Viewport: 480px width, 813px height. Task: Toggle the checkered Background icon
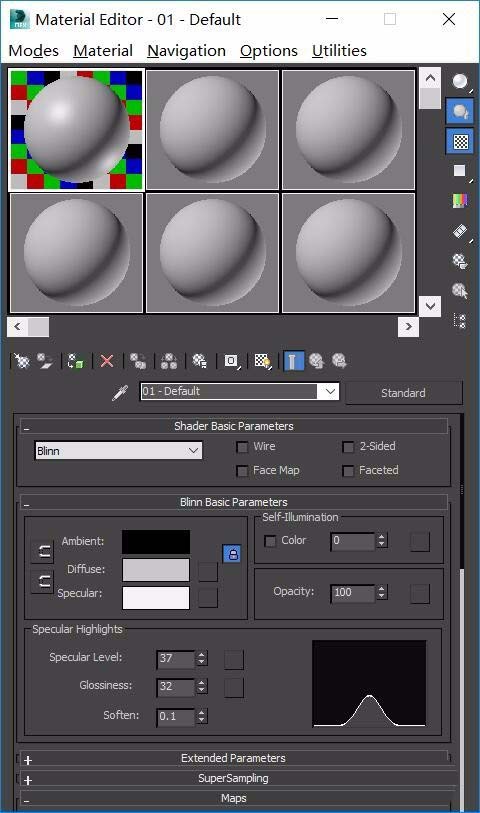[460, 142]
